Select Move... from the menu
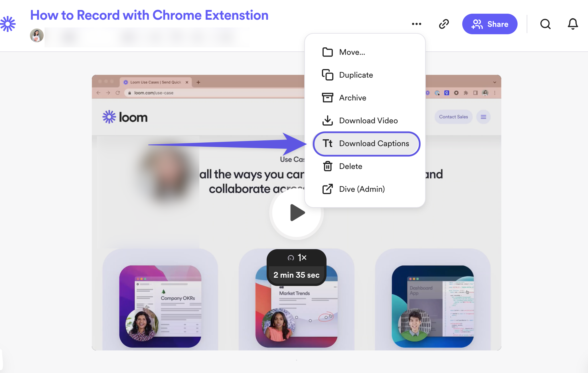Screen dimensions: 588x373 coord(352,52)
